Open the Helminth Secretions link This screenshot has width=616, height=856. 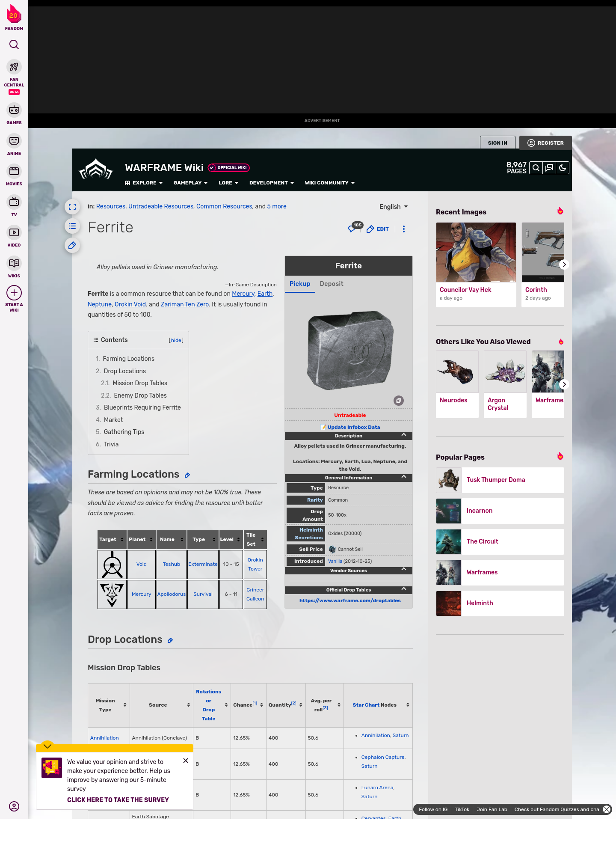coord(309,534)
